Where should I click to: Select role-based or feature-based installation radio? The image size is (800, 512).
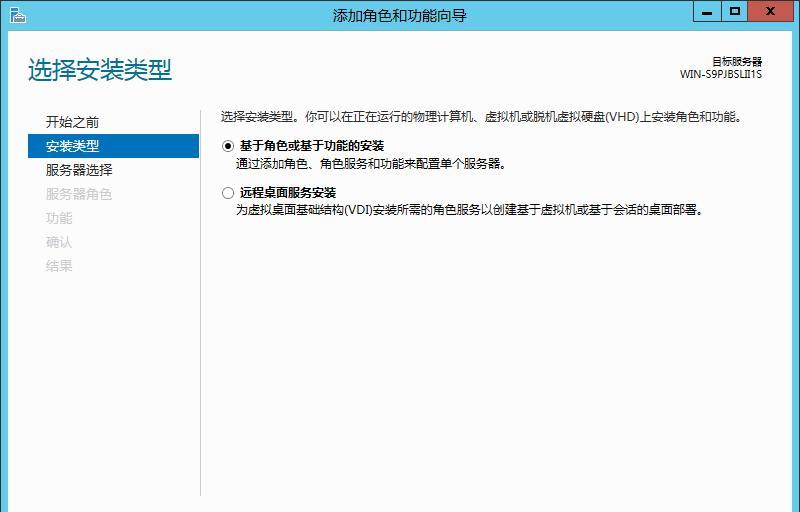(x=228, y=146)
